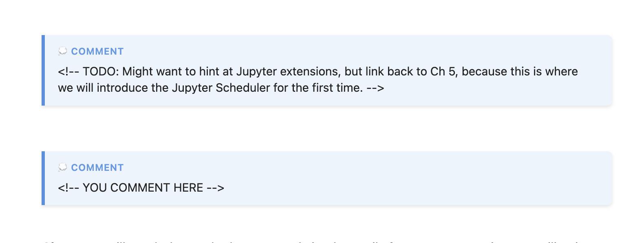The height and width of the screenshot is (243, 644).
Task: Select the COMMENT label above YOU COMMENT HERE
Action: pos(97,168)
